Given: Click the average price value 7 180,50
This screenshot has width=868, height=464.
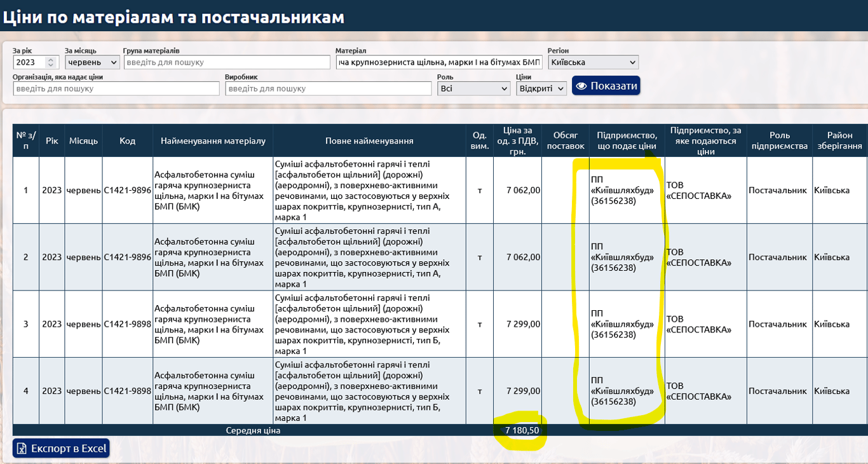Looking at the screenshot, I should [522, 430].
